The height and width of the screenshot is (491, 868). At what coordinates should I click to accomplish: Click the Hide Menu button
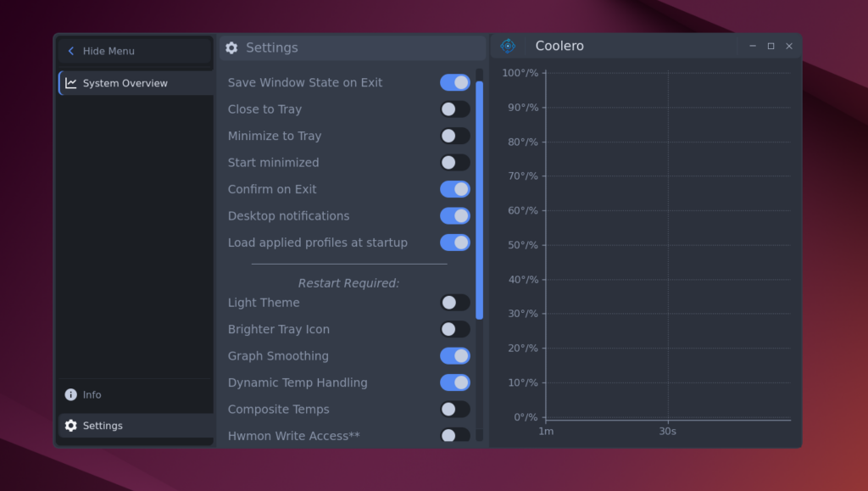point(108,51)
